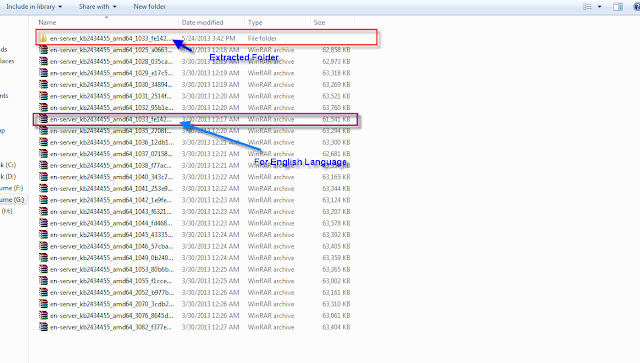This screenshot has height=363, width=640.
Task: Click the WinRAR icon for 1045_43335 archive
Action: pyautogui.click(x=43, y=235)
